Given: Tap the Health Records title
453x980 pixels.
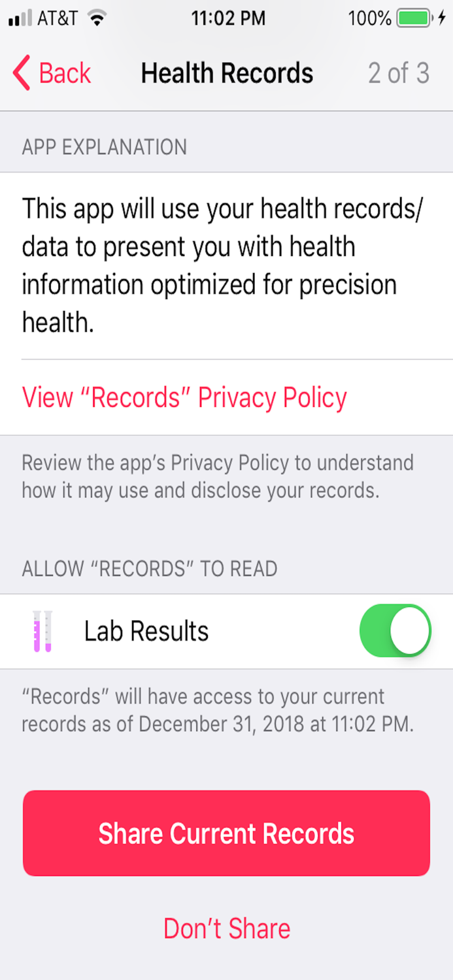Looking at the screenshot, I should pos(226,73).
